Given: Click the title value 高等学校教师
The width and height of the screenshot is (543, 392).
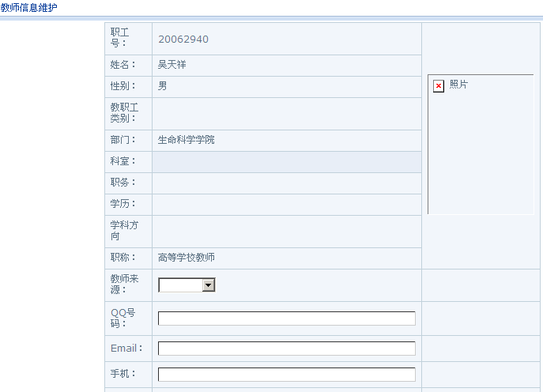Looking at the screenshot, I should (186, 258).
